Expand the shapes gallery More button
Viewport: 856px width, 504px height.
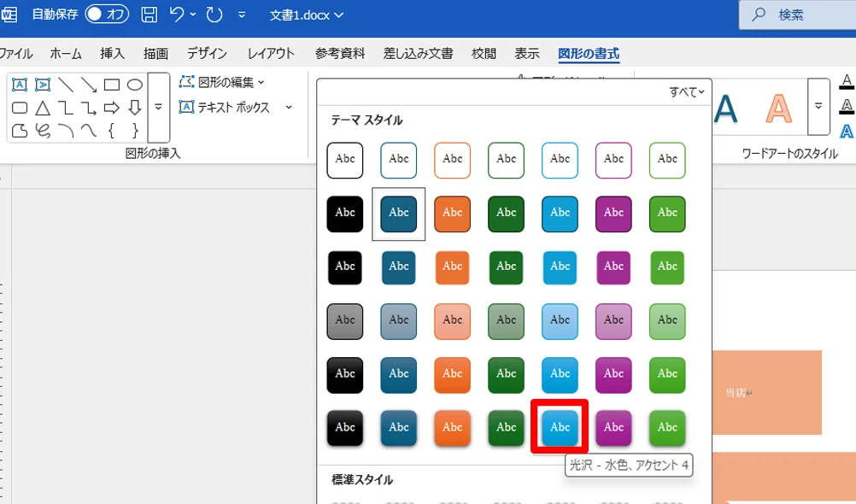[x=158, y=108]
